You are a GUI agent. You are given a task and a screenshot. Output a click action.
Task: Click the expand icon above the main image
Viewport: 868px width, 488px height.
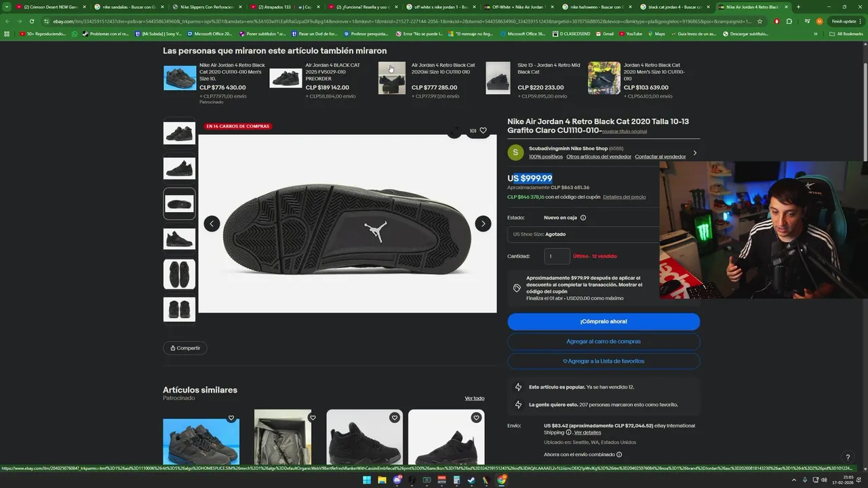[x=454, y=131]
